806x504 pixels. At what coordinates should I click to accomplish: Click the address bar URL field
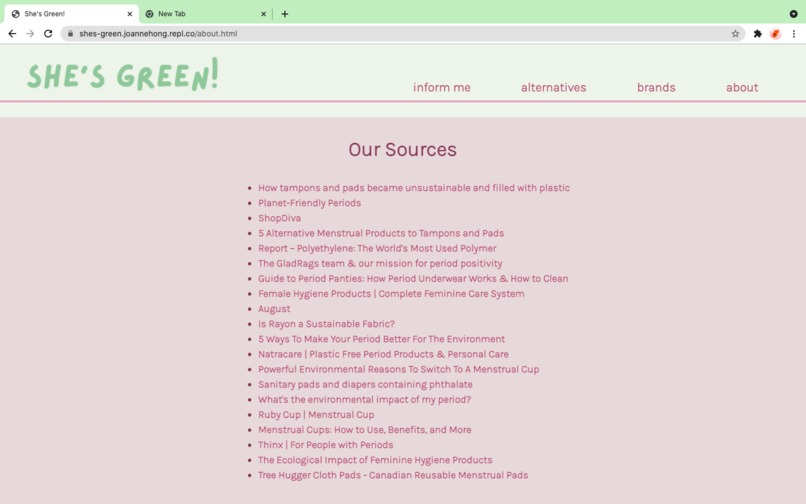(404, 33)
